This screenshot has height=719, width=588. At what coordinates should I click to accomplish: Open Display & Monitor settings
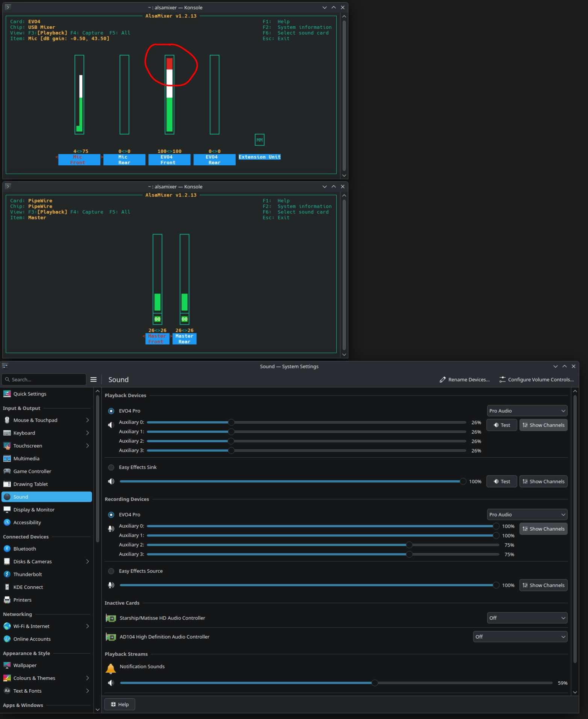(47, 509)
